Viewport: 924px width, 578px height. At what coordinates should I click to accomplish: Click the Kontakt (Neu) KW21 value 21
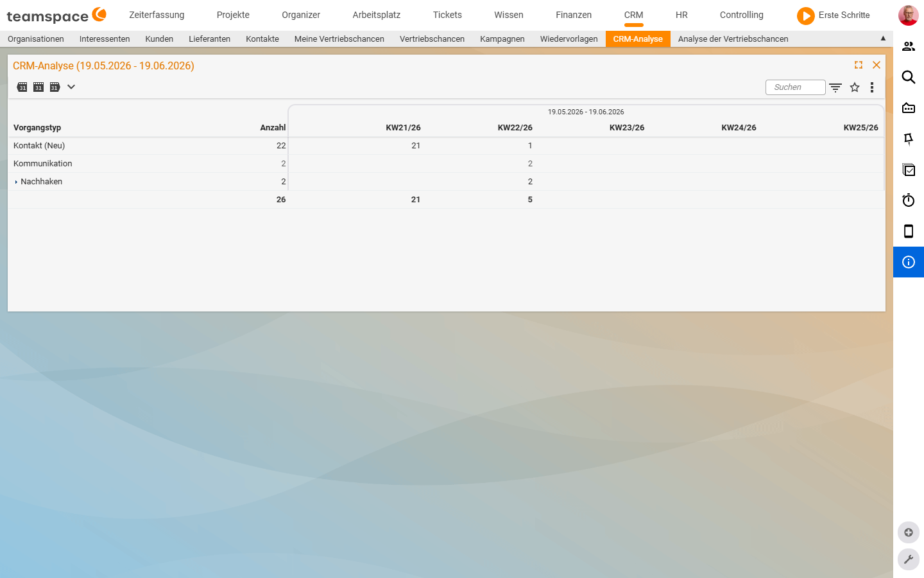(x=416, y=146)
